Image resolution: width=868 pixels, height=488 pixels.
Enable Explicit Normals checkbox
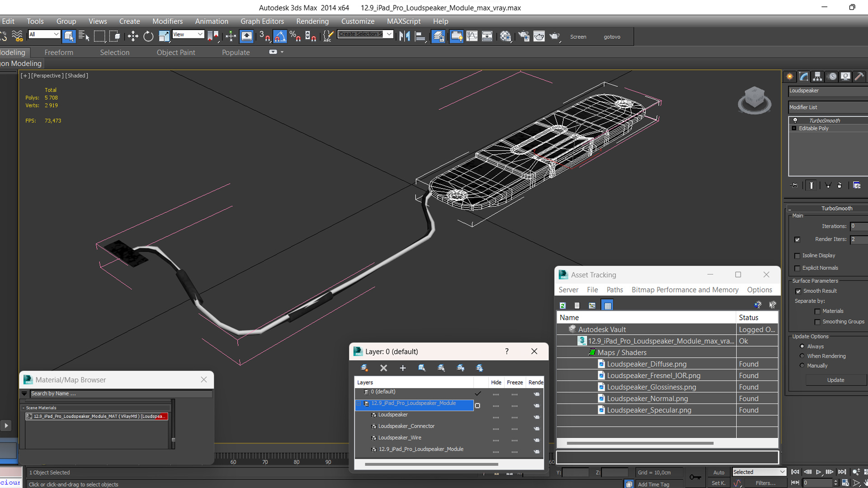(x=797, y=268)
